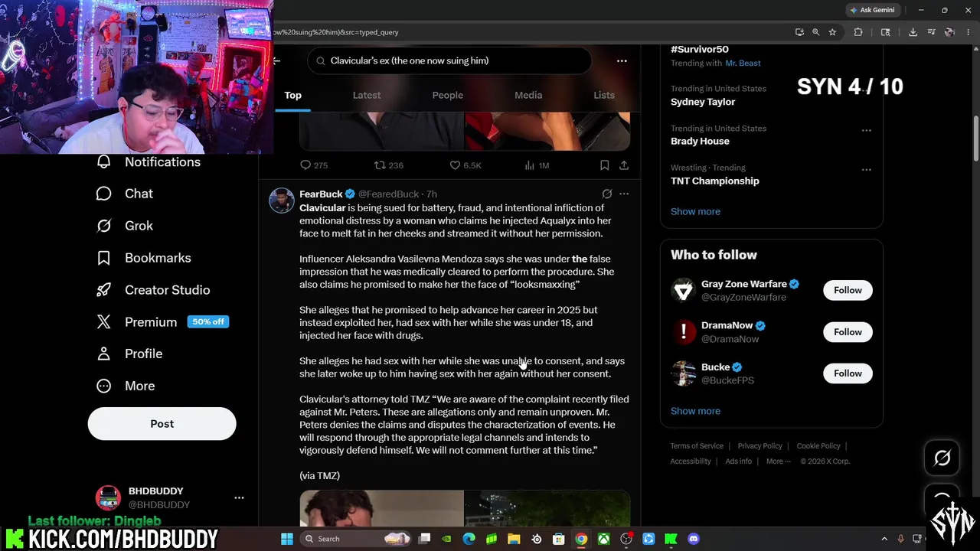Viewport: 980px width, 551px height.
Task: Open Brady House trend options menu
Action: tap(866, 131)
